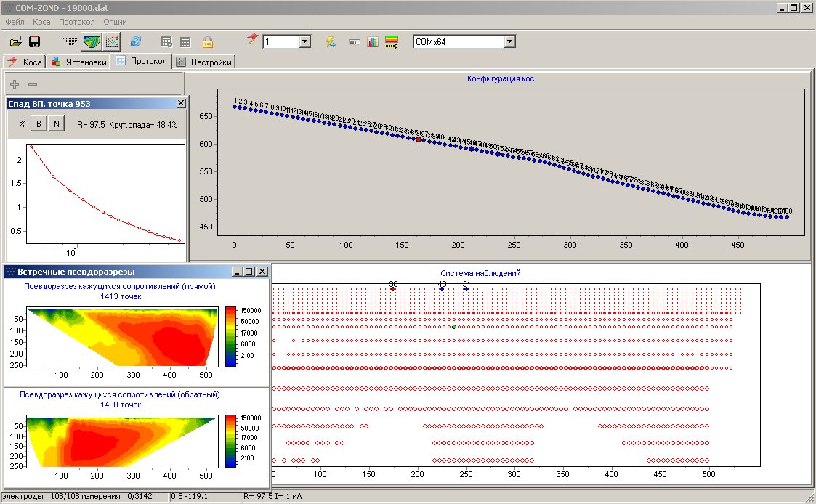
Task: Open the cable number dropdown showing 1
Action: [304, 42]
